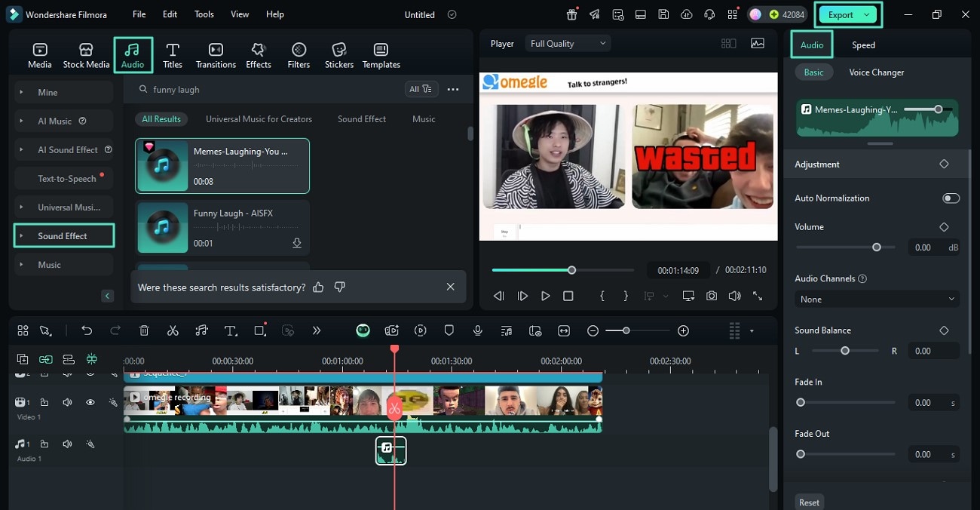This screenshot has width=980, height=510.
Task: Open the Stickers tab
Action: coord(339,56)
